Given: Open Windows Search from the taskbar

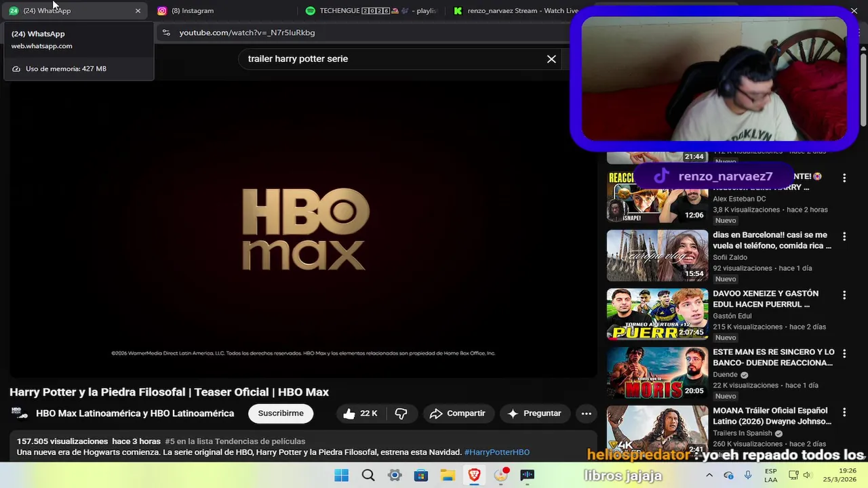Looking at the screenshot, I should click(x=368, y=475).
